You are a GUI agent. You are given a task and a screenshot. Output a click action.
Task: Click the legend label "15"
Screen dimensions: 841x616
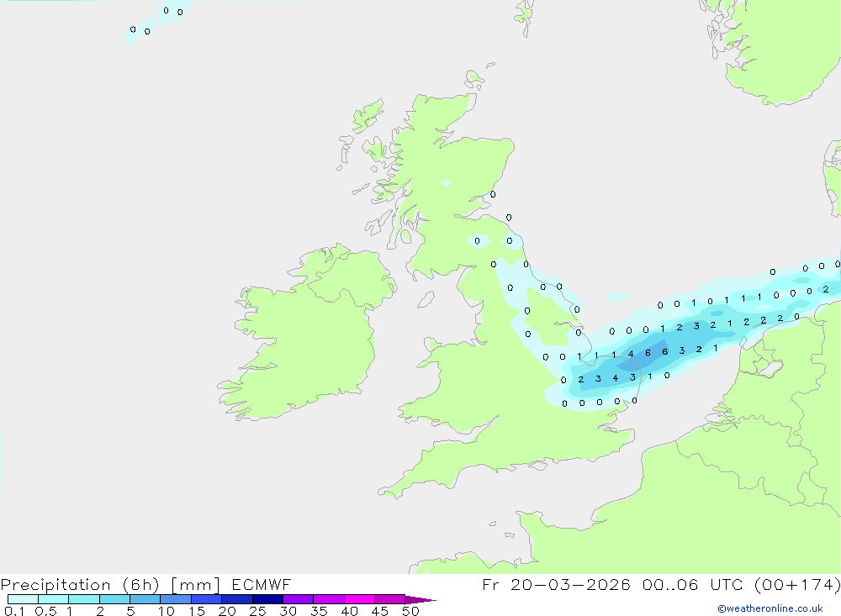click(197, 611)
